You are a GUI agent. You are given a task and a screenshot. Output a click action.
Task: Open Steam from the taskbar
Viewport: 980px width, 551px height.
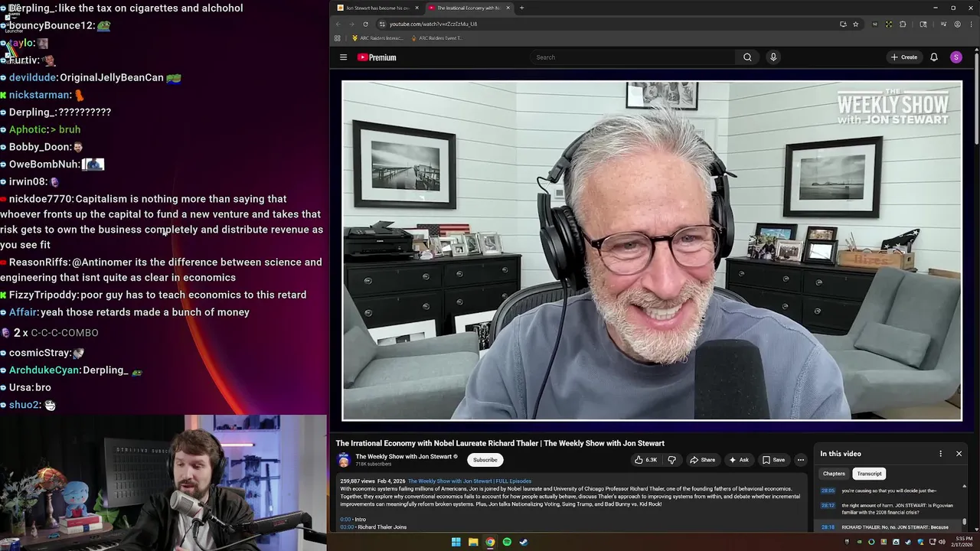524,542
